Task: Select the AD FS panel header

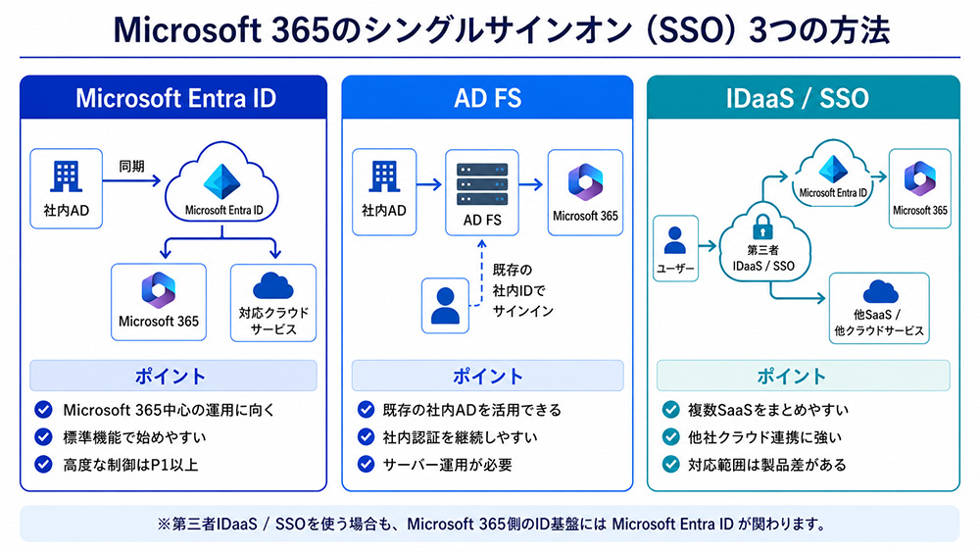Action: click(487, 97)
